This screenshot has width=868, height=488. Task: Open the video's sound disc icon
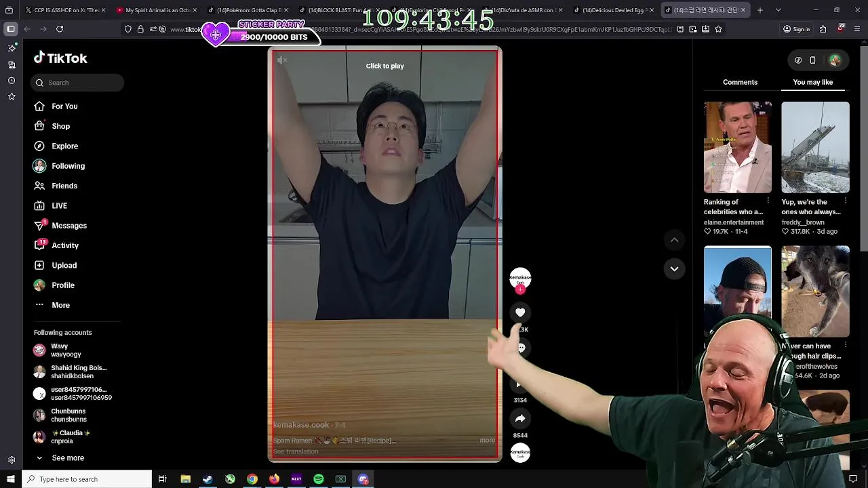click(520, 453)
